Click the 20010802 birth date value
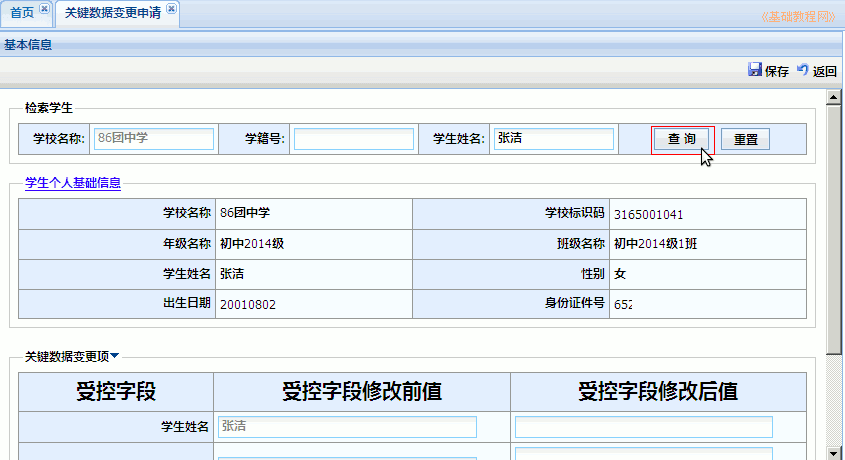Image resolution: width=845 pixels, height=460 pixels. click(x=247, y=304)
